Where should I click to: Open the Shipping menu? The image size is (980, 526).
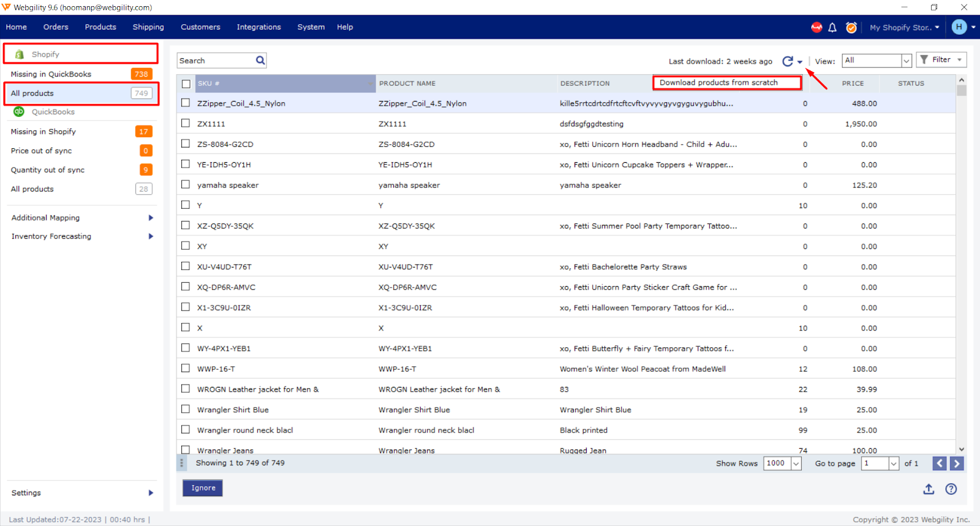(148, 27)
